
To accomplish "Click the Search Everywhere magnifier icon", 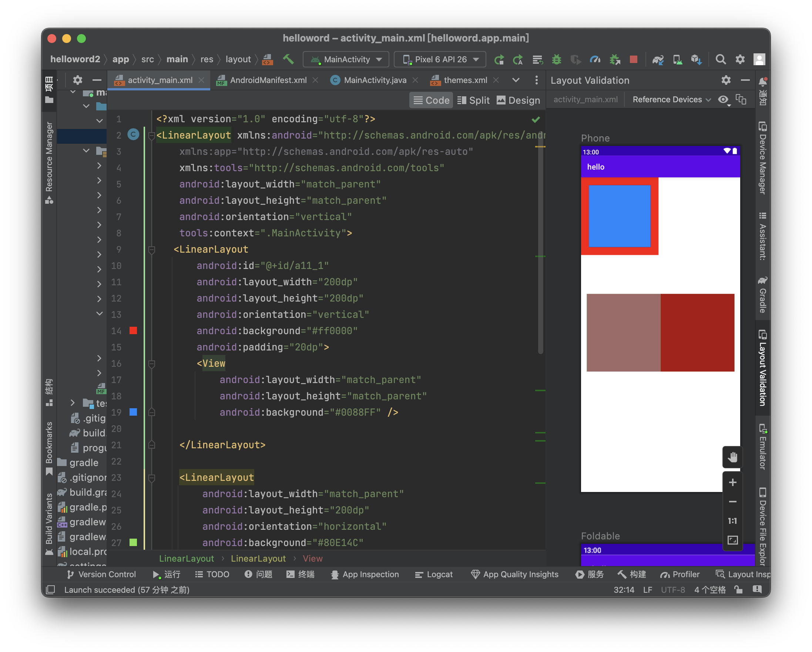I will coord(721,59).
